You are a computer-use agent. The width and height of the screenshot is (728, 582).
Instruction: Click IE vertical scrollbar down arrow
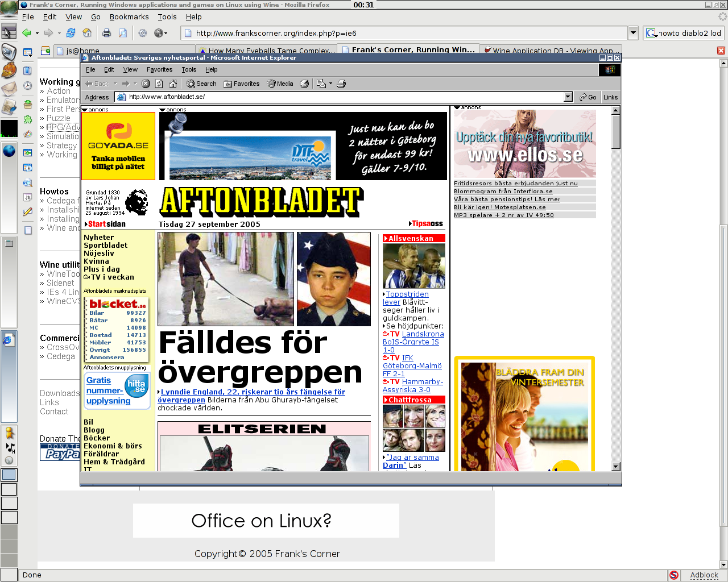(x=615, y=467)
